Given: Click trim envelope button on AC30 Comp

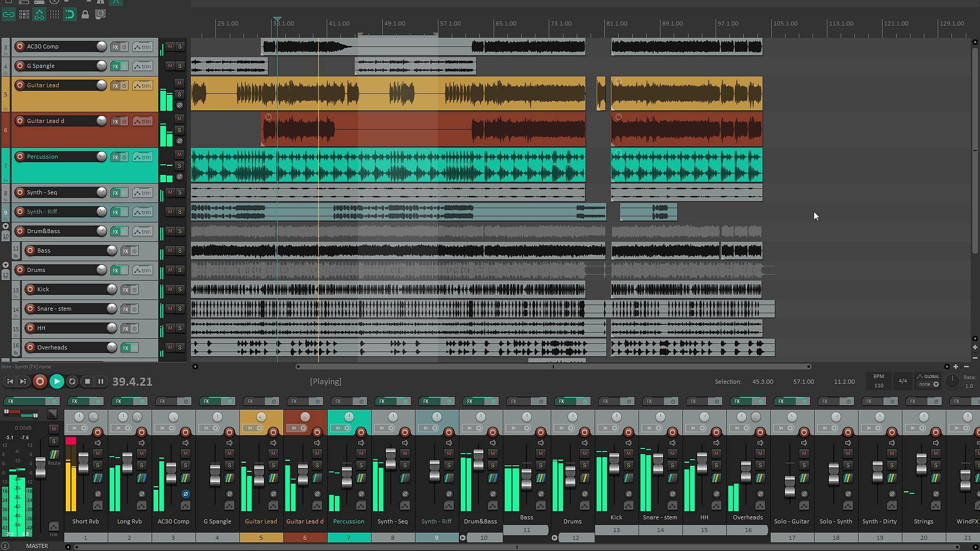Looking at the screenshot, I should (142, 47).
